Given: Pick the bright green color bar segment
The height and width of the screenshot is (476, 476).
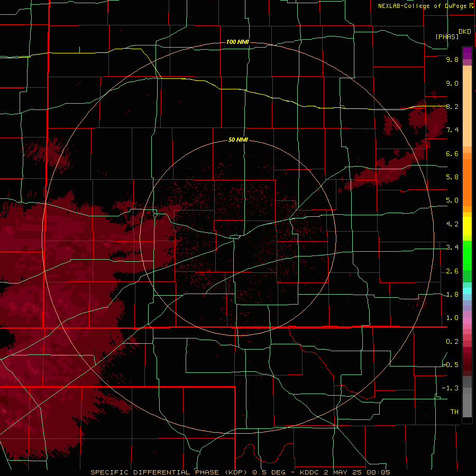Looking at the screenshot, I should 467,256.
